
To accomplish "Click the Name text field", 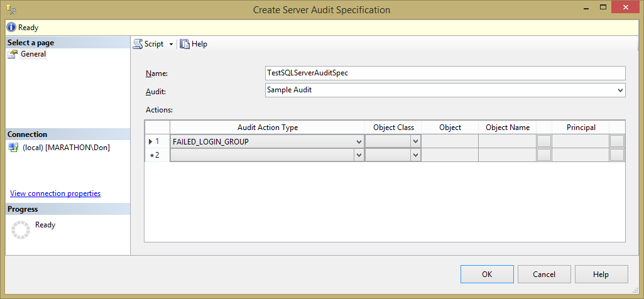I will click(x=445, y=73).
